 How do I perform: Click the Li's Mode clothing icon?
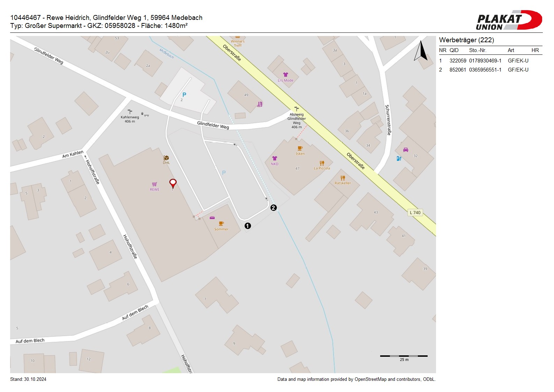pos(286,75)
